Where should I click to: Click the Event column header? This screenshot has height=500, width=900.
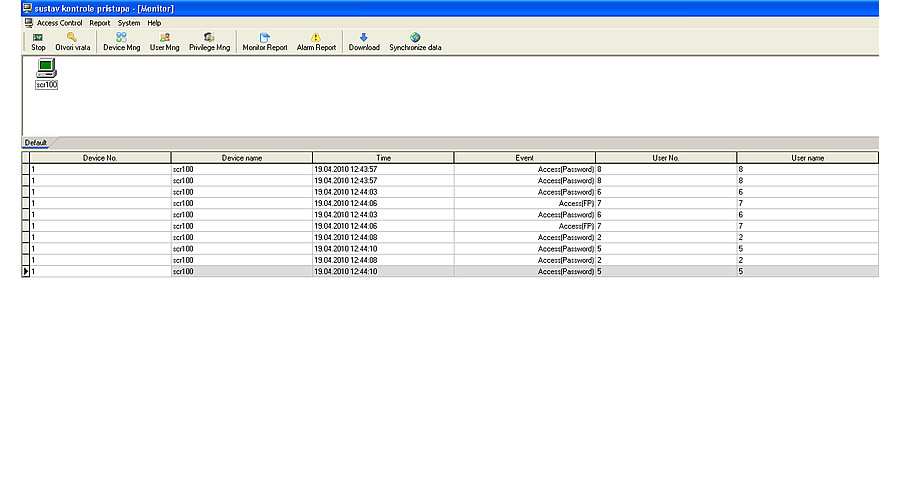[524, 158]
